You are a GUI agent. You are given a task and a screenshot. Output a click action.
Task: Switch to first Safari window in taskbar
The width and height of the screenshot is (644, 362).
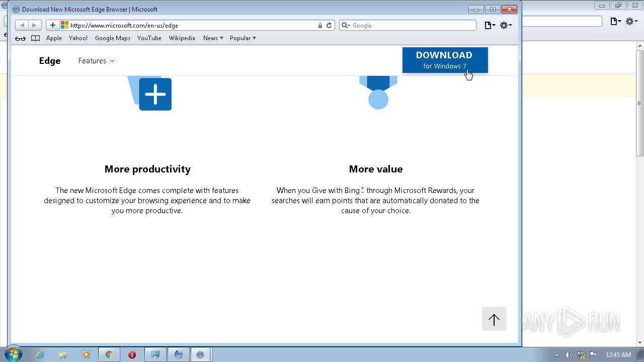[178, 354]
